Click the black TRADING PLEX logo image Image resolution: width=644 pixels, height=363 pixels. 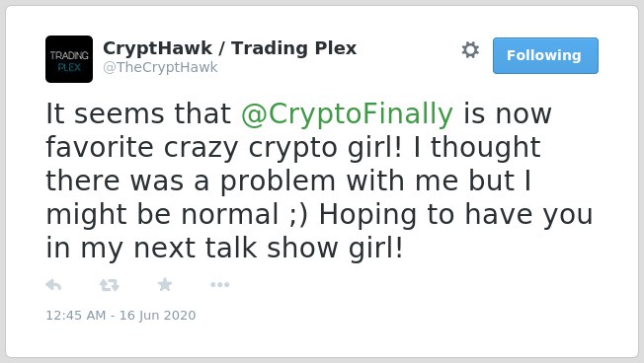coord(69,59)
